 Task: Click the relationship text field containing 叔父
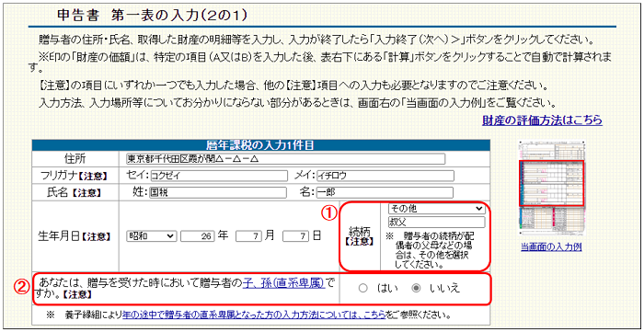click(x=437, y=223)
